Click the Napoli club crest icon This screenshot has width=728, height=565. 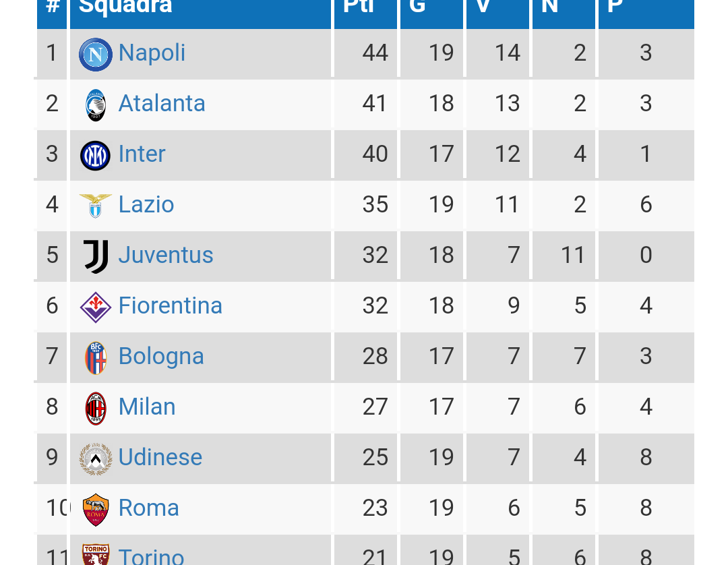(x=96, y=54)
